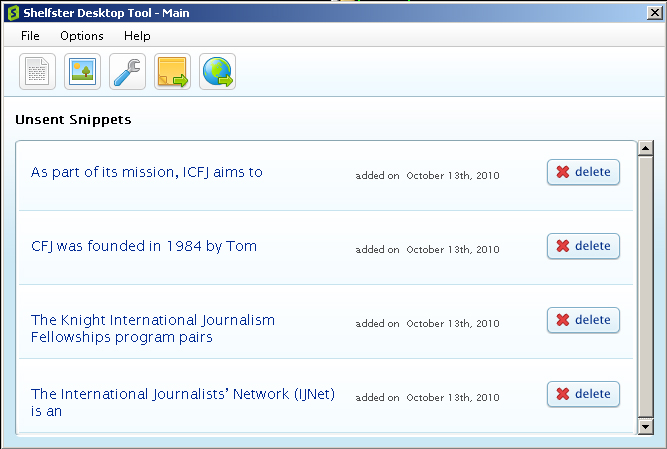The image size is (667, 449).
Task: Close the Shelfster Desktop Tool window
Action: pos(655,13)
